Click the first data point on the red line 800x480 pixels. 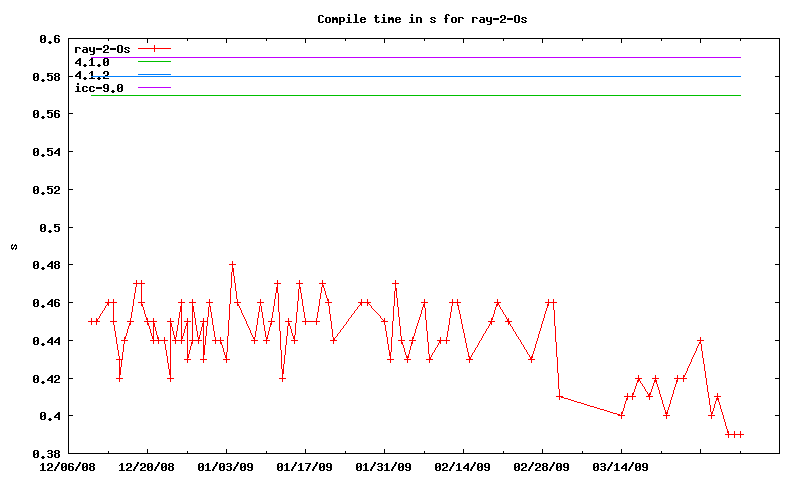click(x=91, y=321)
